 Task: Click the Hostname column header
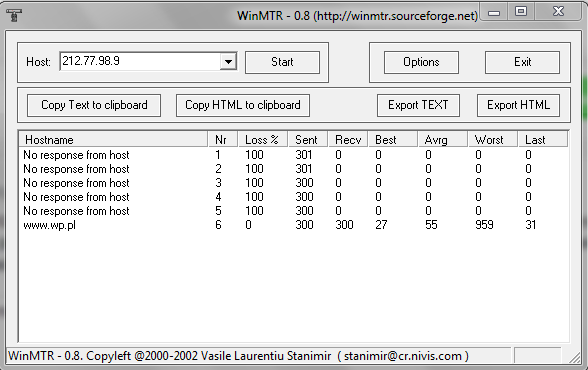point(114,139)
